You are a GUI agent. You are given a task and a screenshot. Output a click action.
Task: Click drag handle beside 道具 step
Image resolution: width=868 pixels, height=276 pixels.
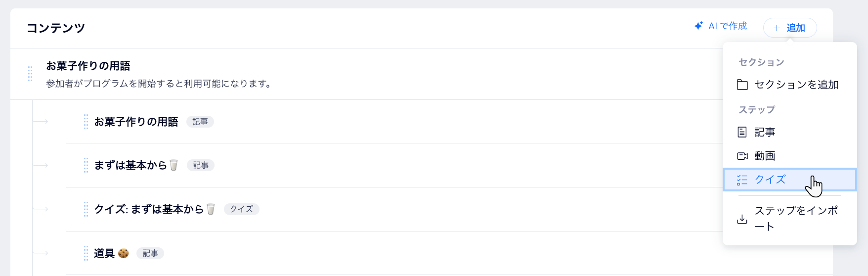86,253
